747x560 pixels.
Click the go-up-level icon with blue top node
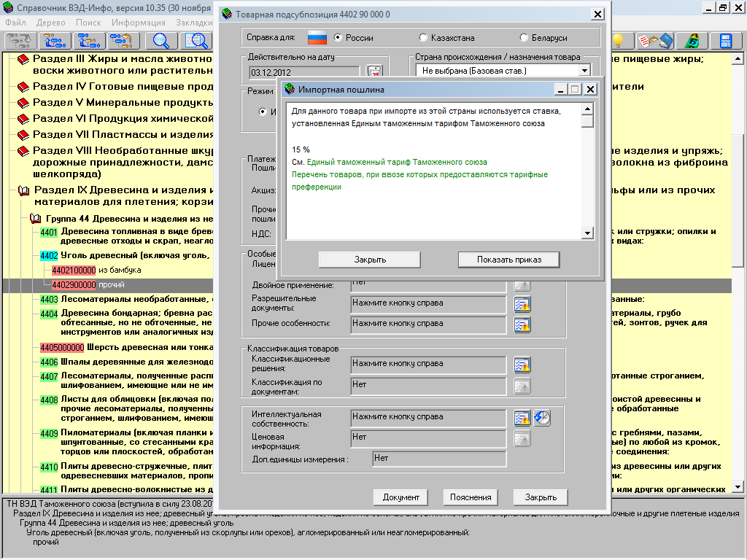tap(89, 41)
